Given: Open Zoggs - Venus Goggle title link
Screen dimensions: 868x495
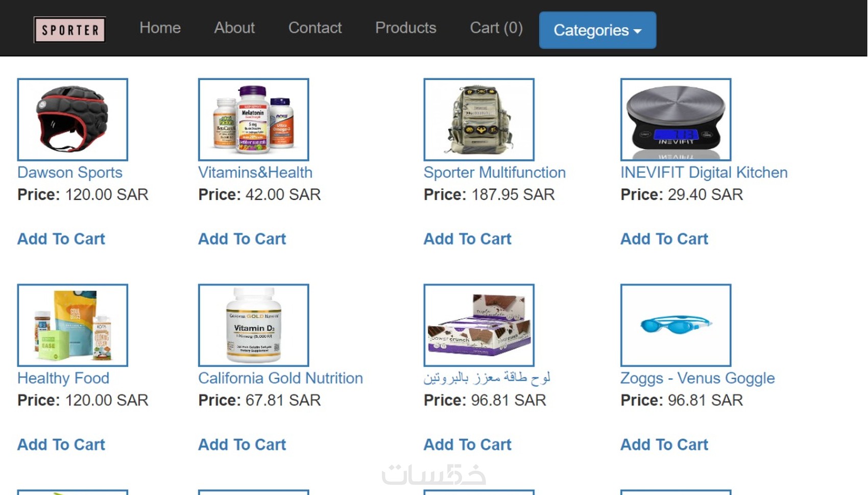Looking at the screenshot, I should 697,378.
